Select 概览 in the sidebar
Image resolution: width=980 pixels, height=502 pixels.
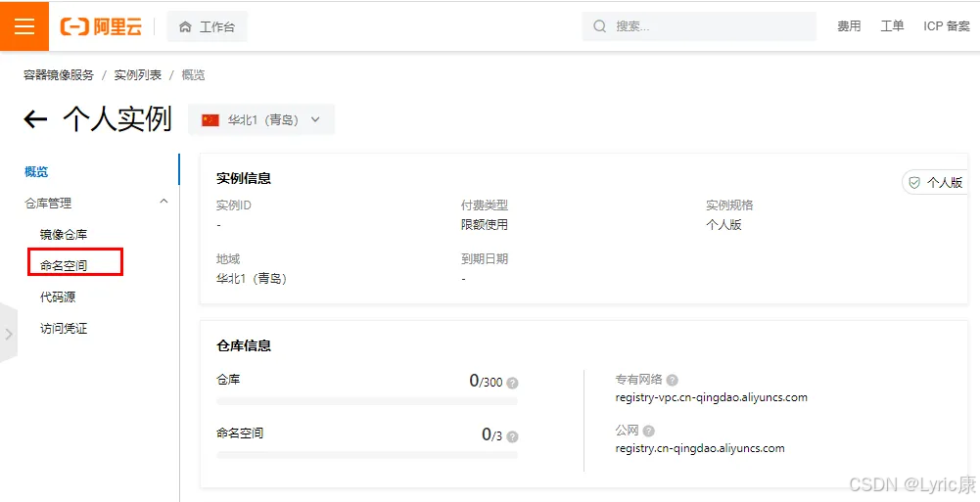pyautogui.click(x=36, y=171)
